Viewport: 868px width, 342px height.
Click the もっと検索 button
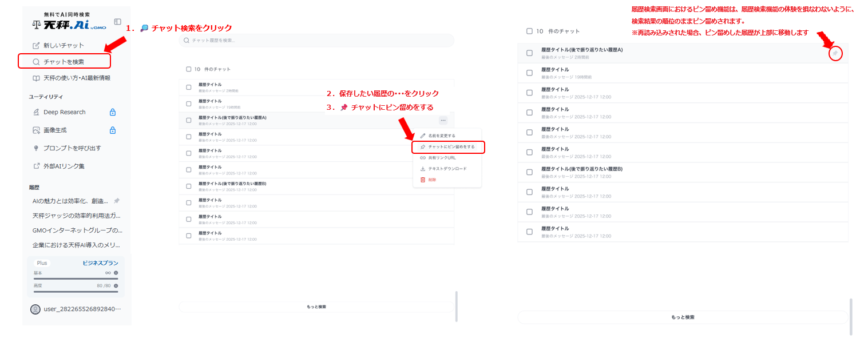[x=316, y=306]
